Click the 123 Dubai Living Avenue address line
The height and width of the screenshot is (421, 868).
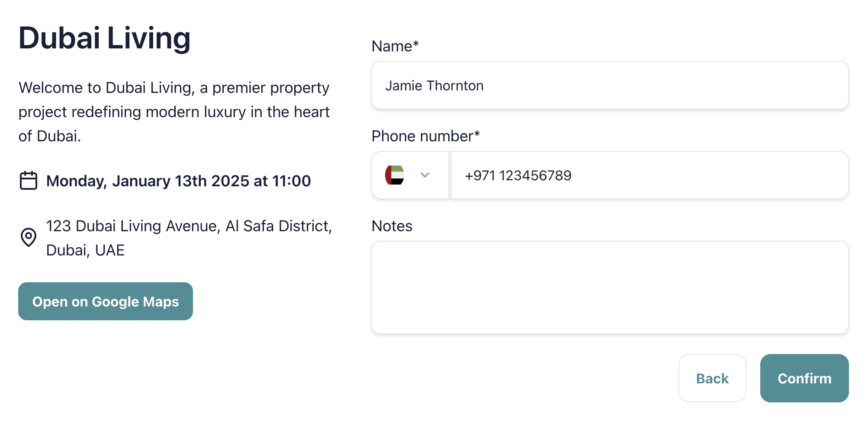(189, 226)
